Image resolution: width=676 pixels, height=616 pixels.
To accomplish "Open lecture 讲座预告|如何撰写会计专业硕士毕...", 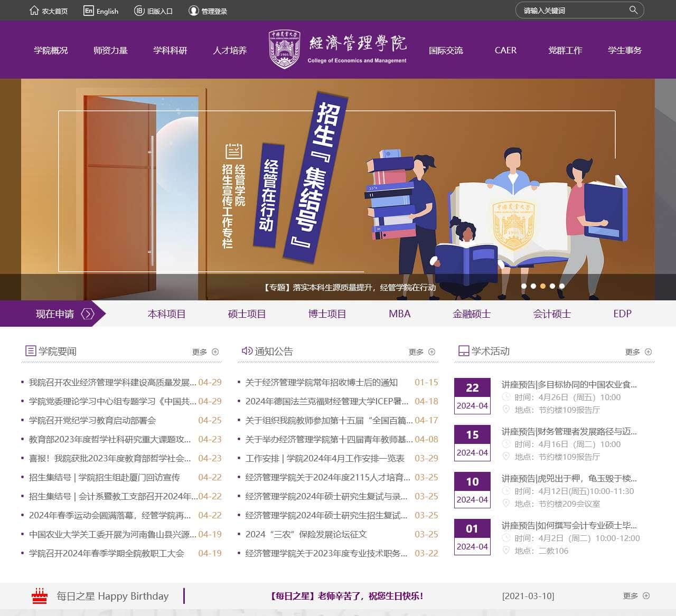I will [569, 526].
